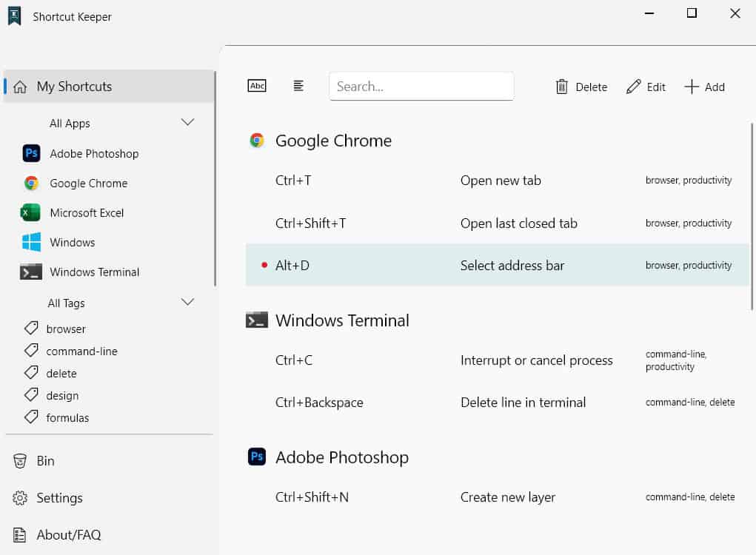Select the Ctrl+C shortcut key
The width and height of the screenshot is (756, 555).
pyautogui.click(x=294, y=360)
